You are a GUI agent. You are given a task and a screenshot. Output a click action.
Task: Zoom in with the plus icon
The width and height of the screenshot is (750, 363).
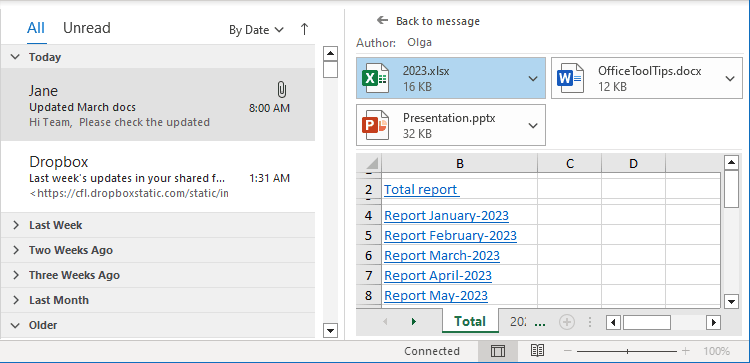tap(685, 351)
